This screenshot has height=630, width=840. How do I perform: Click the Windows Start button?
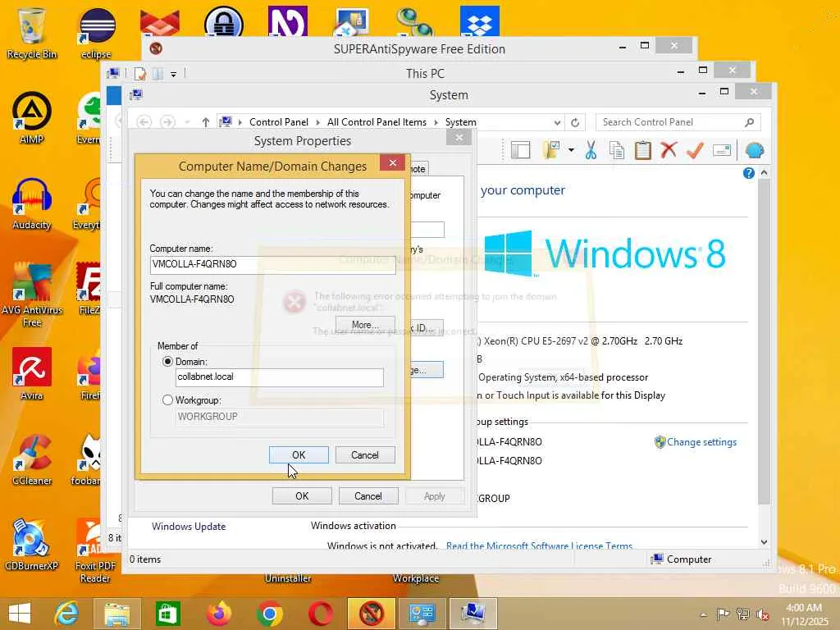click(x=20, y=614)
